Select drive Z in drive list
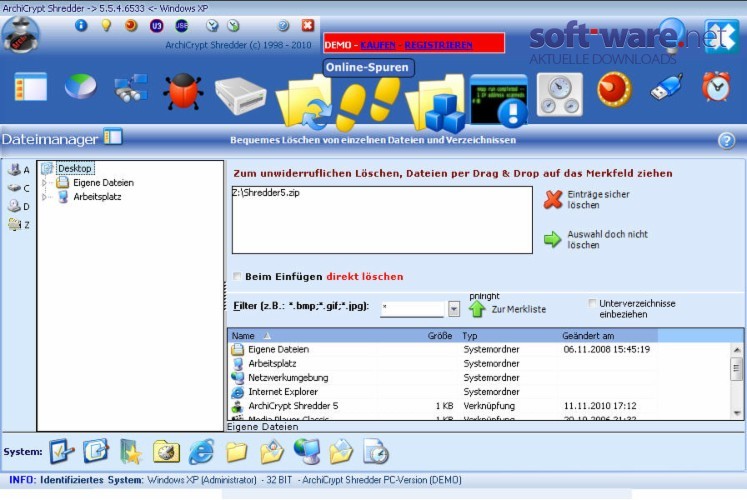This screenshot has width=747, height=500. tap(19, 225)
